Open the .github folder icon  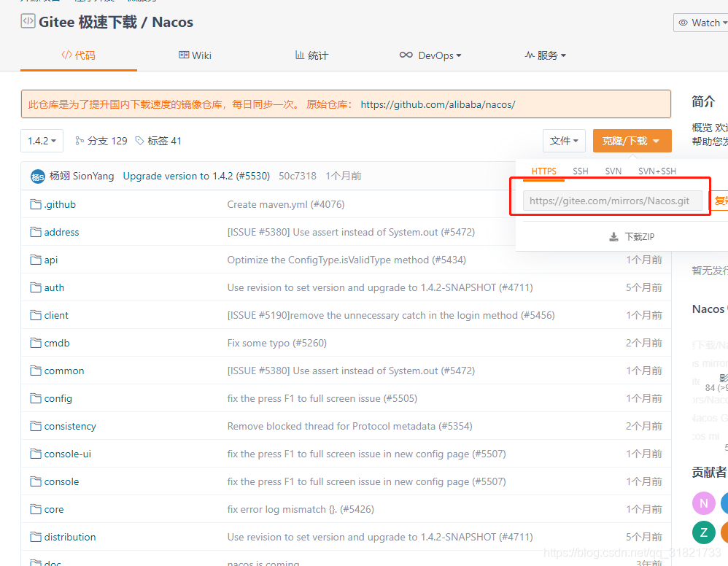36,204
